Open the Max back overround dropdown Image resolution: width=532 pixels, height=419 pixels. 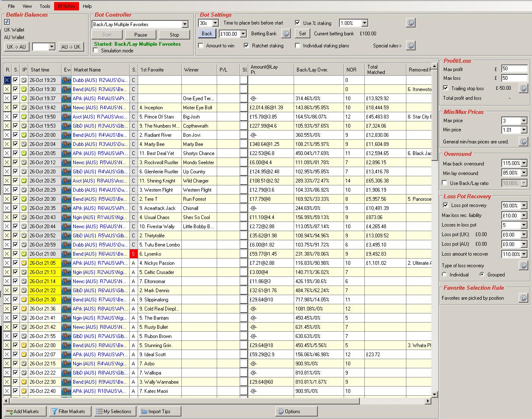pyautogui.click(x=524, y=163)
